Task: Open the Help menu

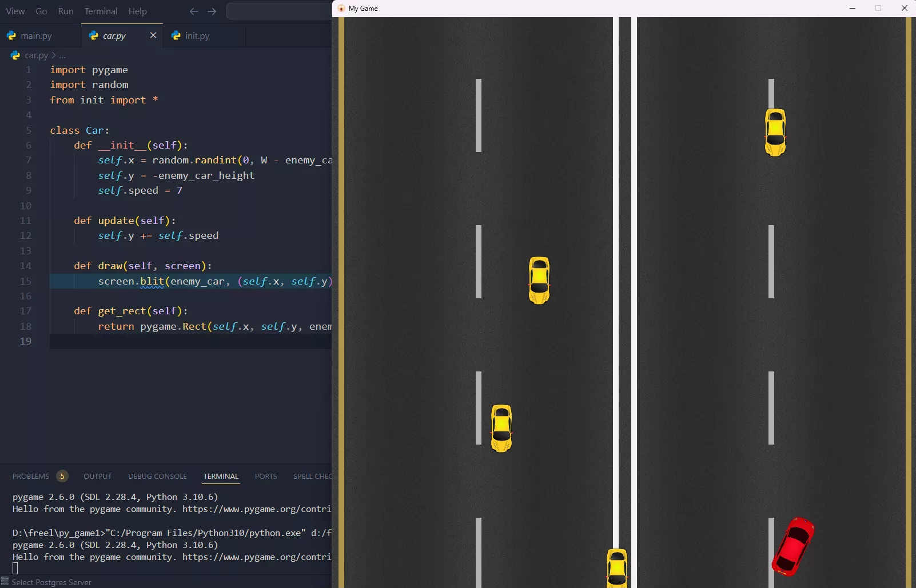Action: (x=137, y=11)
